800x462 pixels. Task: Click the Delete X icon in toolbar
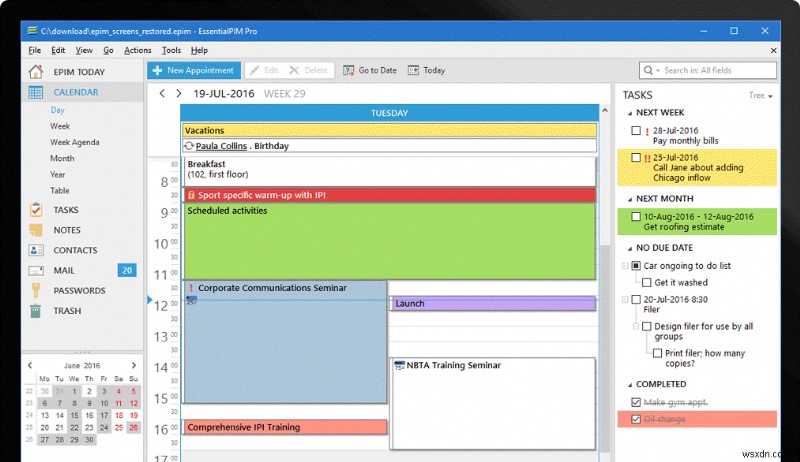point(294,70)
